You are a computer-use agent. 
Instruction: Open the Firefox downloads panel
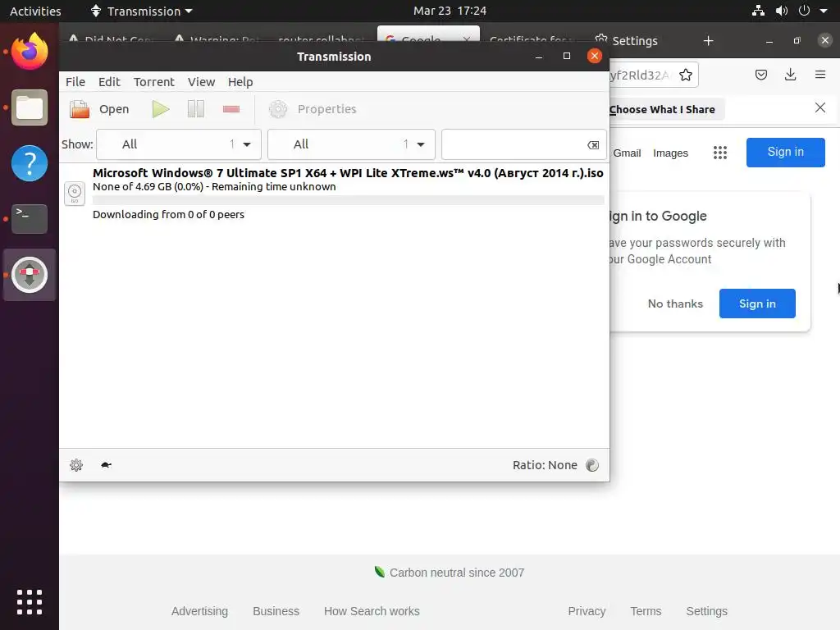tap(790, 75)
